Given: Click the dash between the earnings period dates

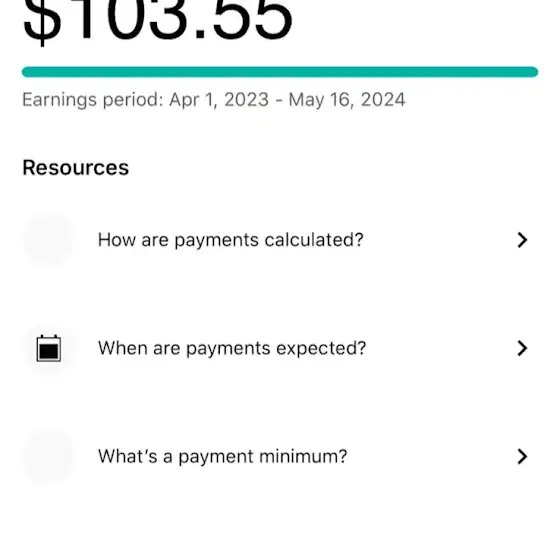Looking at the screenshot, I should (279, 100).
